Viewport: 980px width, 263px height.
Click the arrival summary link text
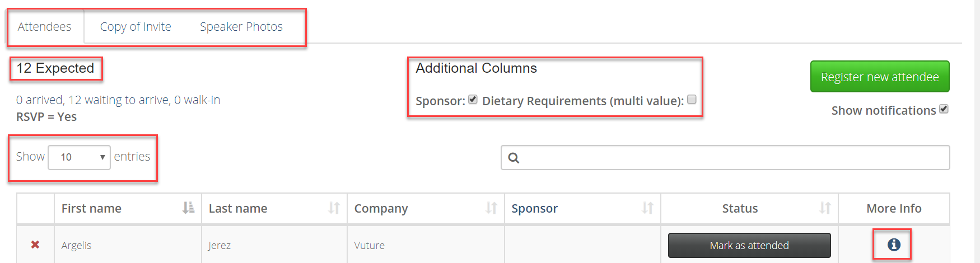coord(118,100)
